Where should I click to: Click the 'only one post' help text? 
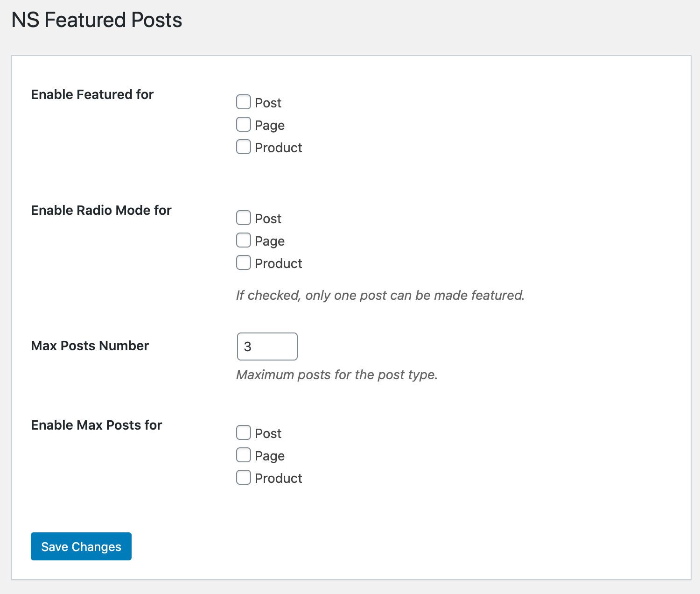(x=380, y=295)
